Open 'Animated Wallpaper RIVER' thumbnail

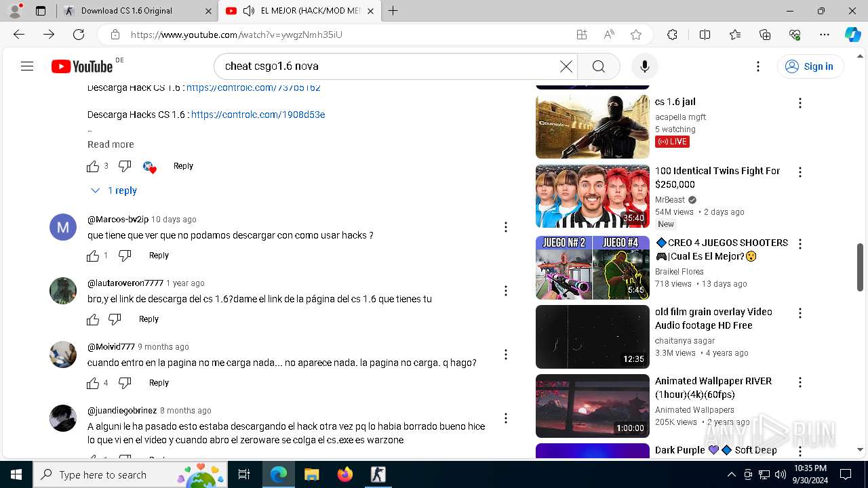(x=593, y=406)
